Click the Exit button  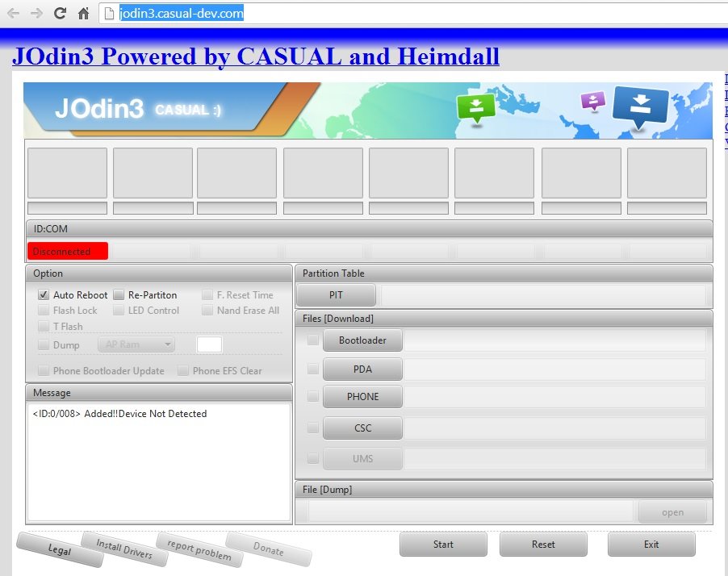[651, 545]
